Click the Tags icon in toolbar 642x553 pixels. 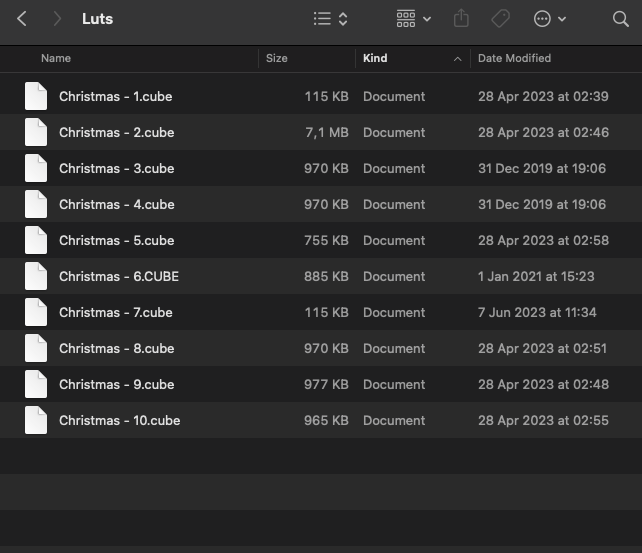501,19
